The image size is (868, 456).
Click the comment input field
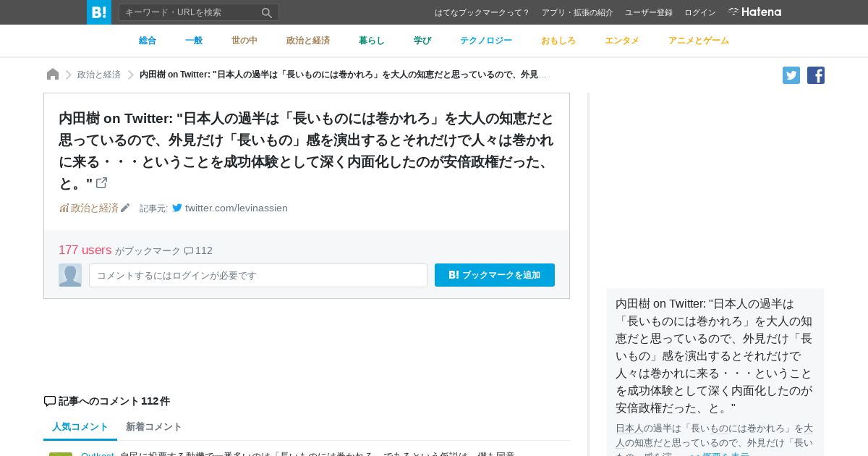[x=258, y=275]
